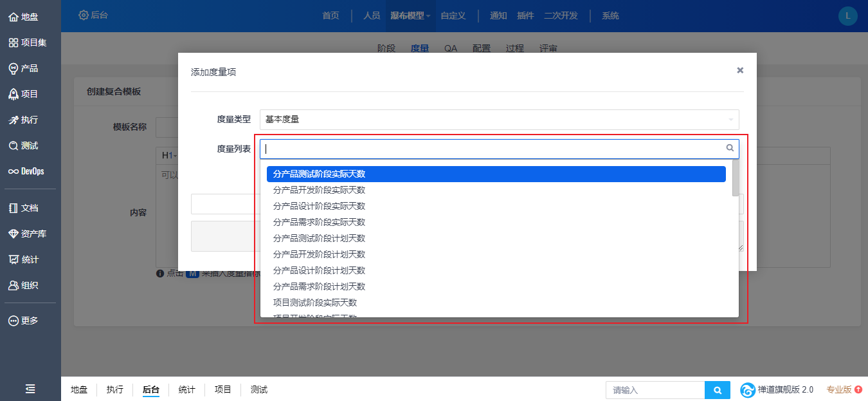Click the 请输入 bottom search field

(655, 390)
